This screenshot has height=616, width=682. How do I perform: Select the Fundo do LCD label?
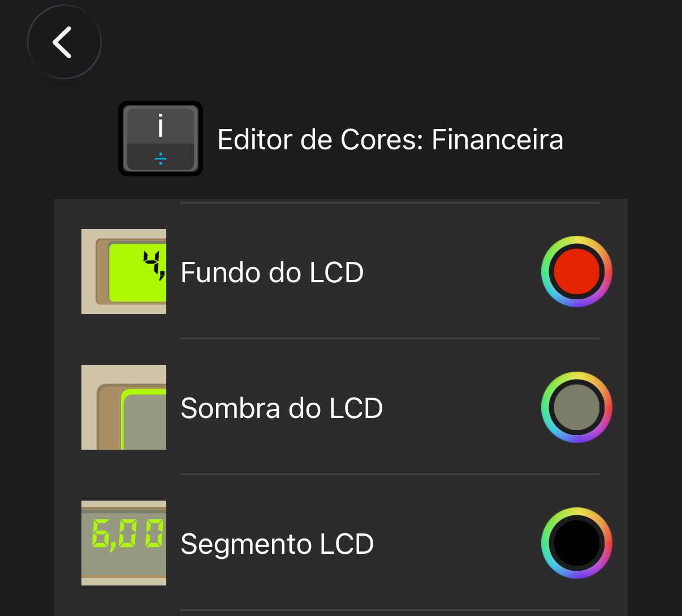[272, 273]
